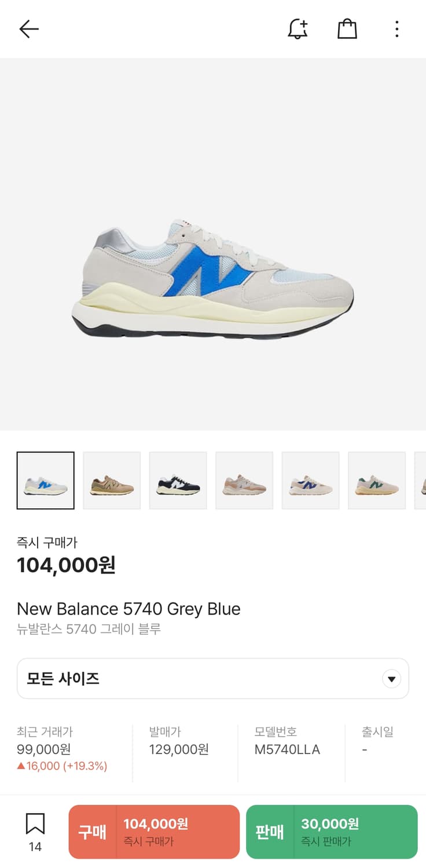Select the pink beige shoe thumbnail
Image resolution: width=426 pixels, height=868 pixels.
244,480
